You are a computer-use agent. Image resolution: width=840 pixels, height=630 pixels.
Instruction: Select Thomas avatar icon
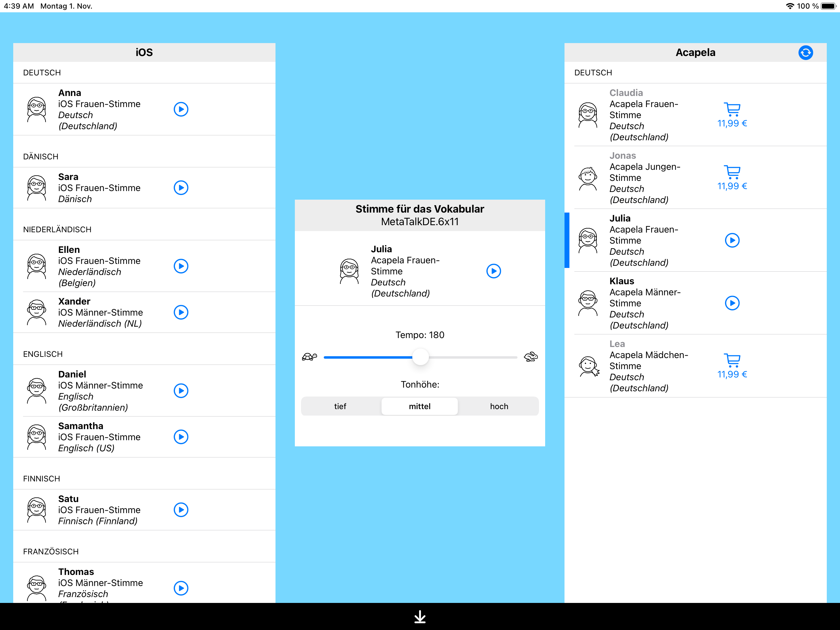pos(37,588)
